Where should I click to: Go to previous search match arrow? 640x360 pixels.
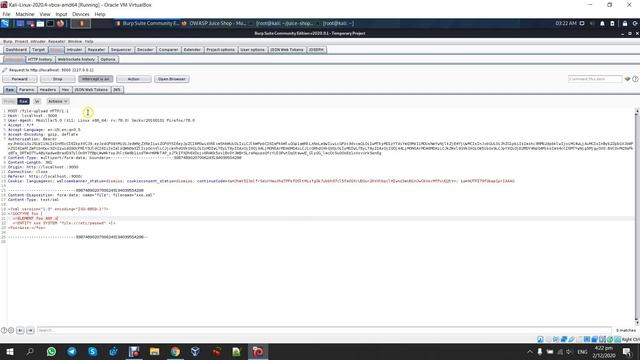point(20,330)
